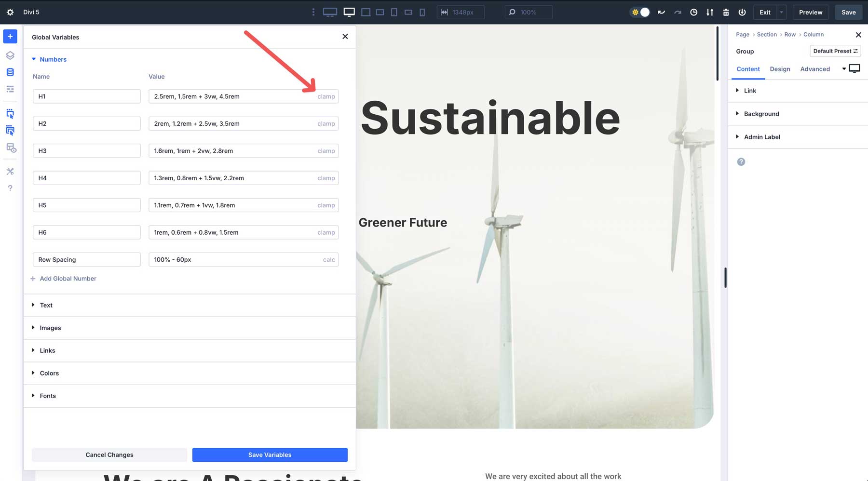Click the clamp label in H3 row
Image resolution: width=868 pixels, height=481 pixels.
point(326,151)
